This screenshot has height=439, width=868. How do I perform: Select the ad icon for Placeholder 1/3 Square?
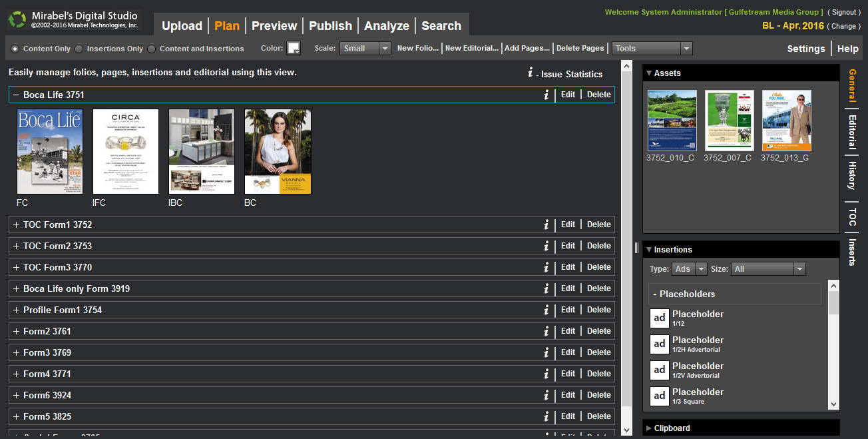tap(659, 396)
